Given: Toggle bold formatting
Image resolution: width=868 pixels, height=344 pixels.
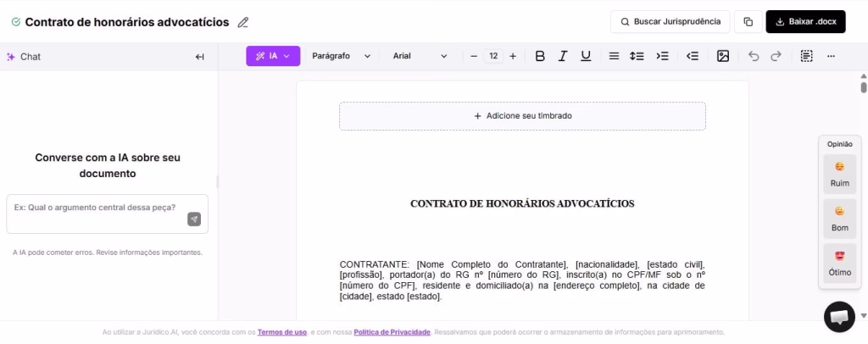Looking at the screenshot, I should (540, 56).
